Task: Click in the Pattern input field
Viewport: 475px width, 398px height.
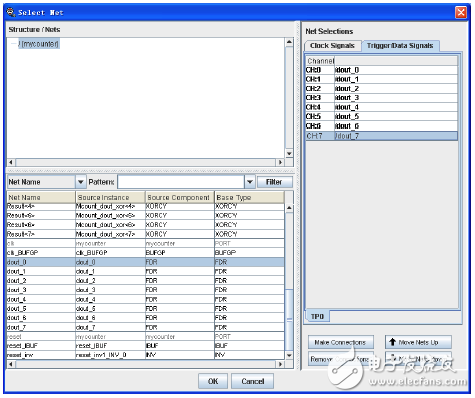Action: 181,182
